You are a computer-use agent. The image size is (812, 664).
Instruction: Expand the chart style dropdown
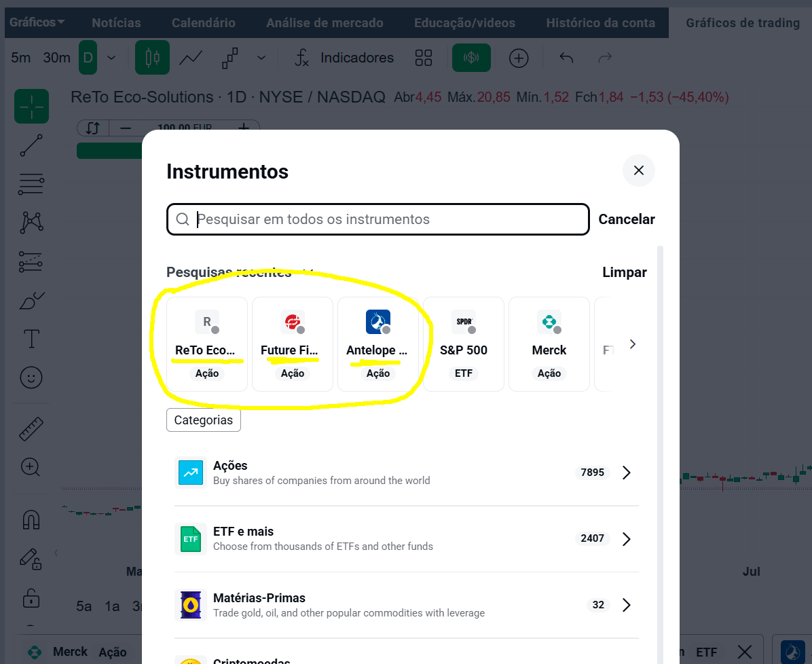pyautogui.click(x=261, y=58)
